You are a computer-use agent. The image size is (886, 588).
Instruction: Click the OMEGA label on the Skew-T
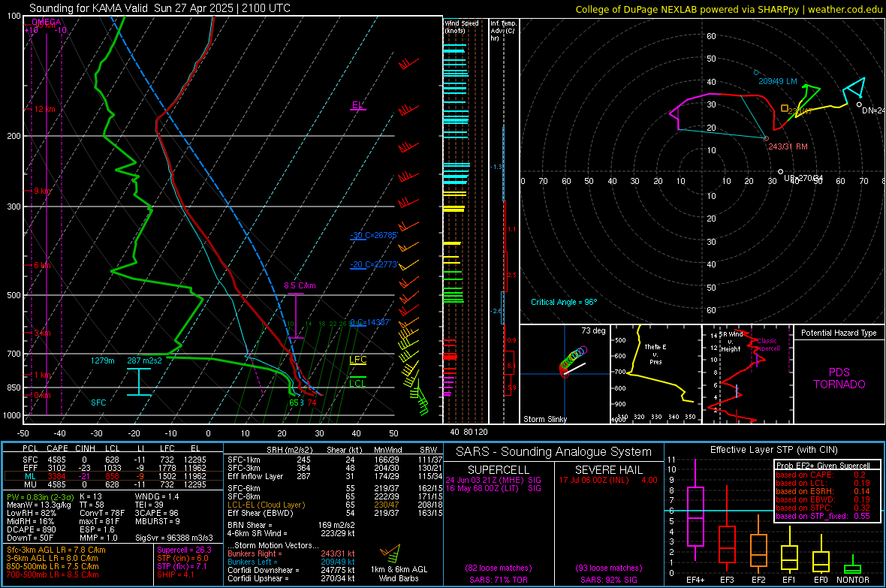click(x=47, y=22)
